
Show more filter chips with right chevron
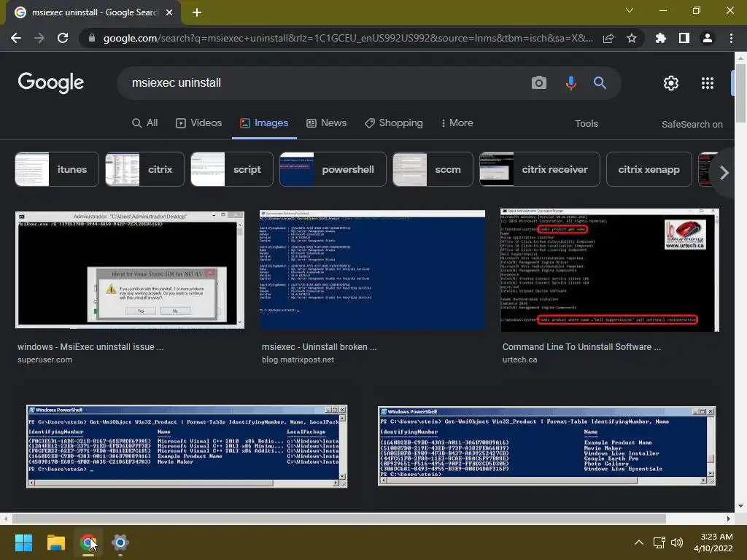pyautogui.click(x=724, y=172)
